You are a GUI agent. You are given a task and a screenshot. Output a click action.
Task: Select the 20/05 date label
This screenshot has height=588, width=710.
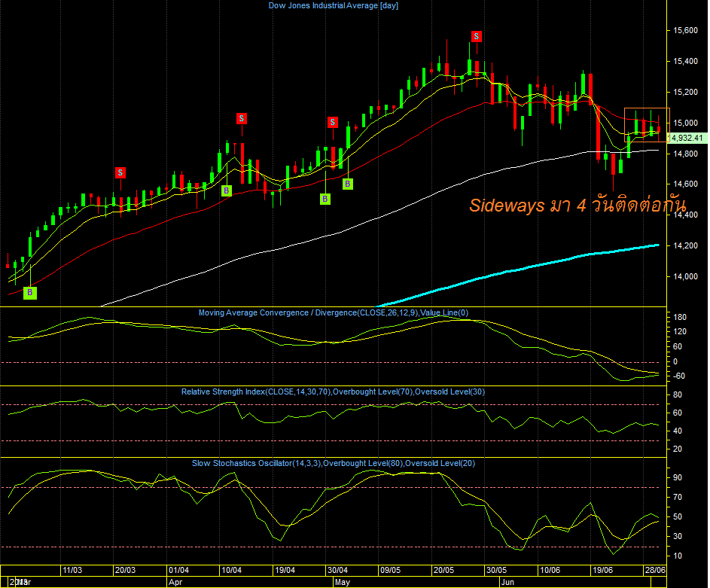pyautogui.click(x=443, y=571)
